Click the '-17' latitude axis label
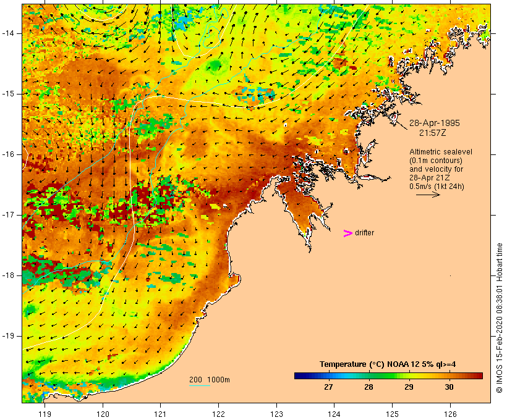 (8, 215)
